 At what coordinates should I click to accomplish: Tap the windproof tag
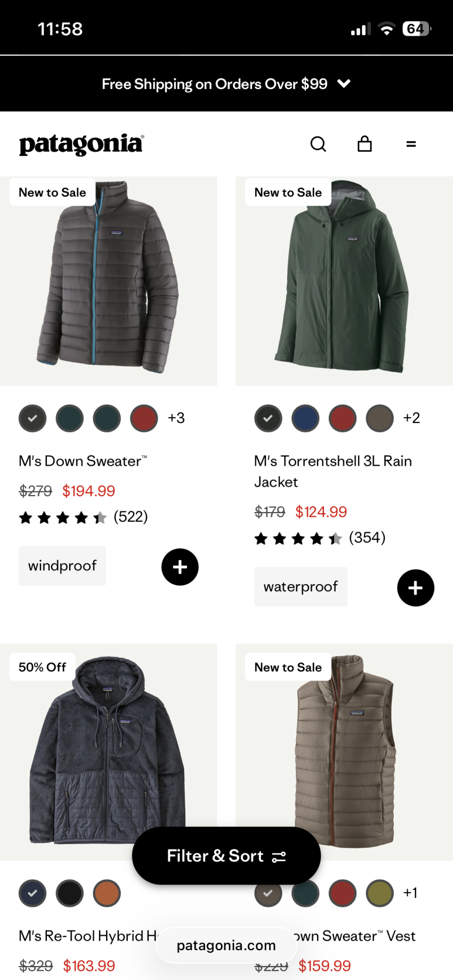[62, 566]
